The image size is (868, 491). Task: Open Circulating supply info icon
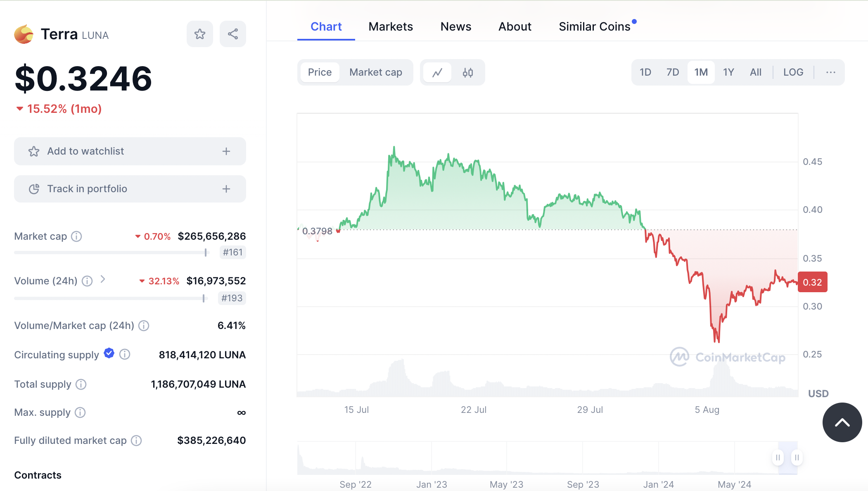[x=125, y=354]
